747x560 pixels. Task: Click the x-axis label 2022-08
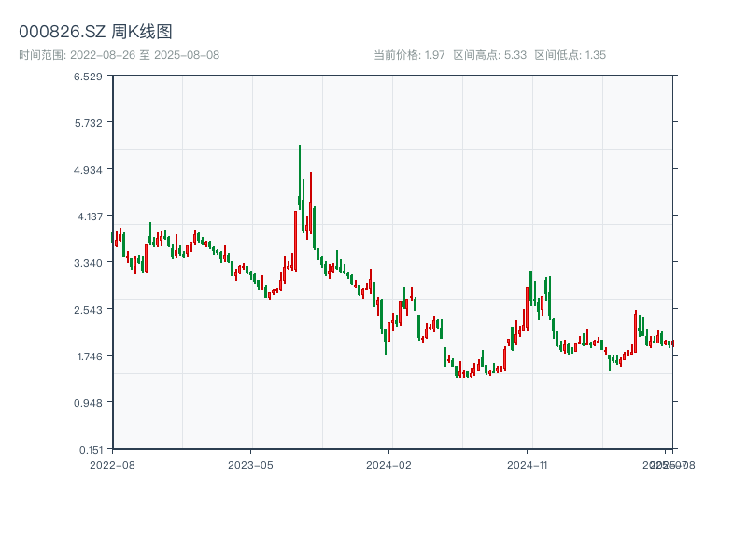pyautogui.click(x=112, y=465)
